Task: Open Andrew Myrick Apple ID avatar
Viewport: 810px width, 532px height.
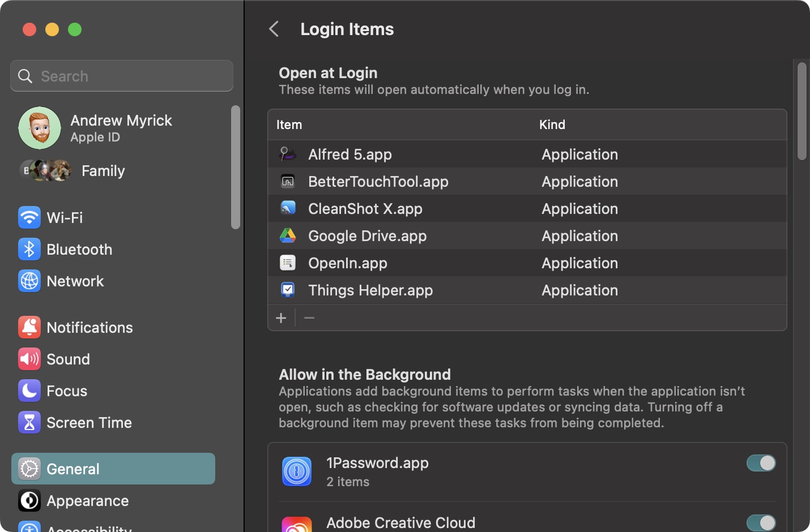Action: pyautogui.click(x=40, y=128)
